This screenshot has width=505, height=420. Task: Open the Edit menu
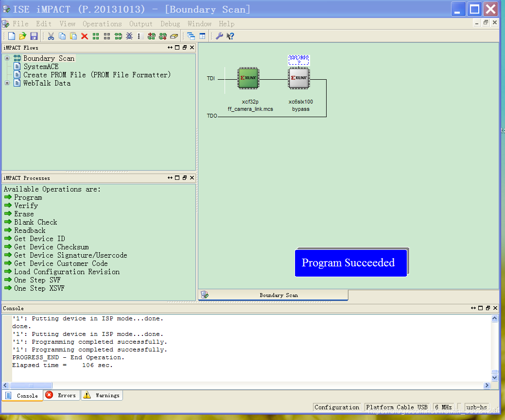44,24
